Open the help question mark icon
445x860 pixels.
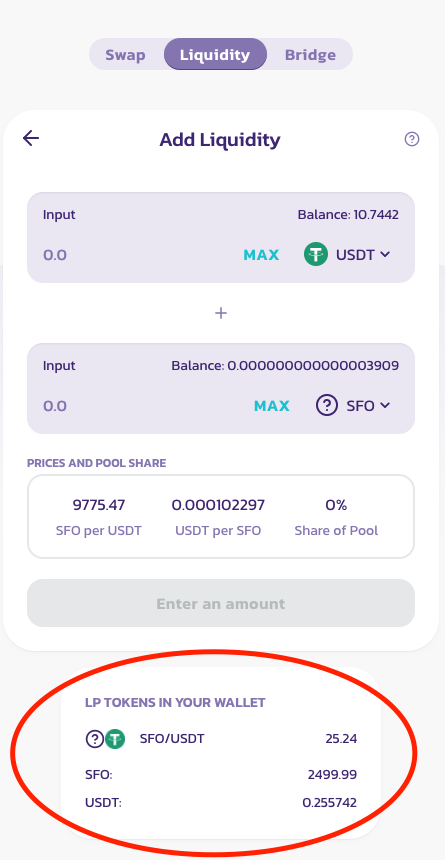click(412, 139)
